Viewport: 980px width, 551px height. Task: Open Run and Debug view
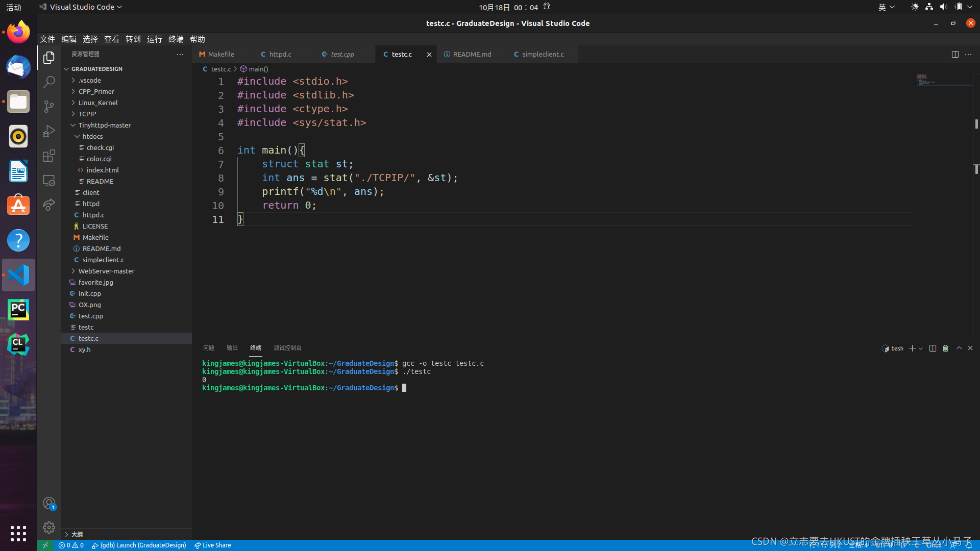pos(49,131)
